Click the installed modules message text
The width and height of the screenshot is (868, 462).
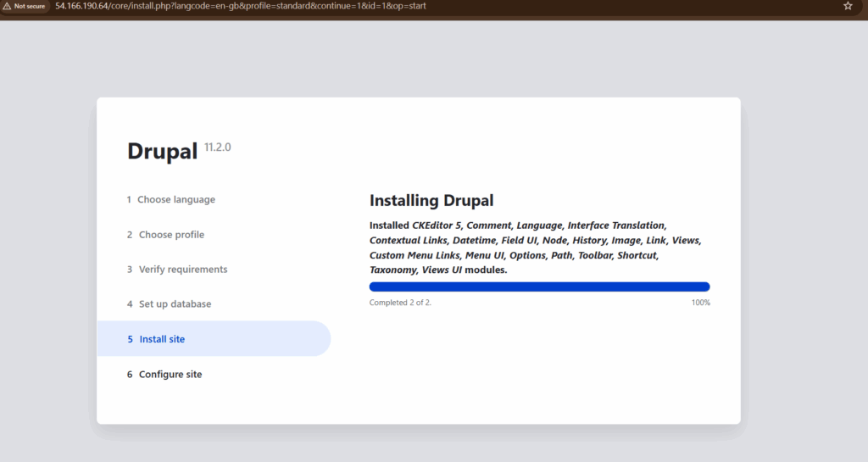(536, 248)
